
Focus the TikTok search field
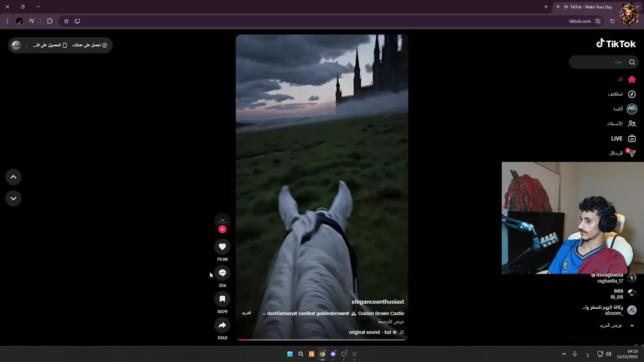pyautogui.click(x=604, y=62)
